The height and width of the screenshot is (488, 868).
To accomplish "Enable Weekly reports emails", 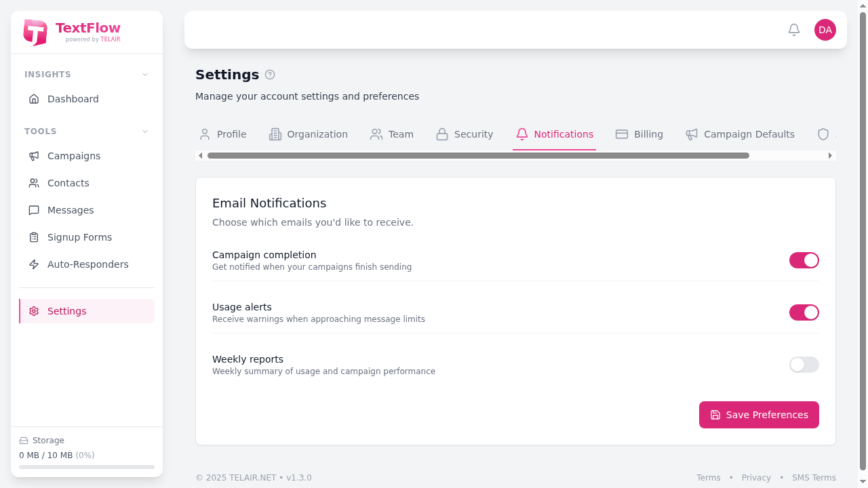I will point(804,365).
